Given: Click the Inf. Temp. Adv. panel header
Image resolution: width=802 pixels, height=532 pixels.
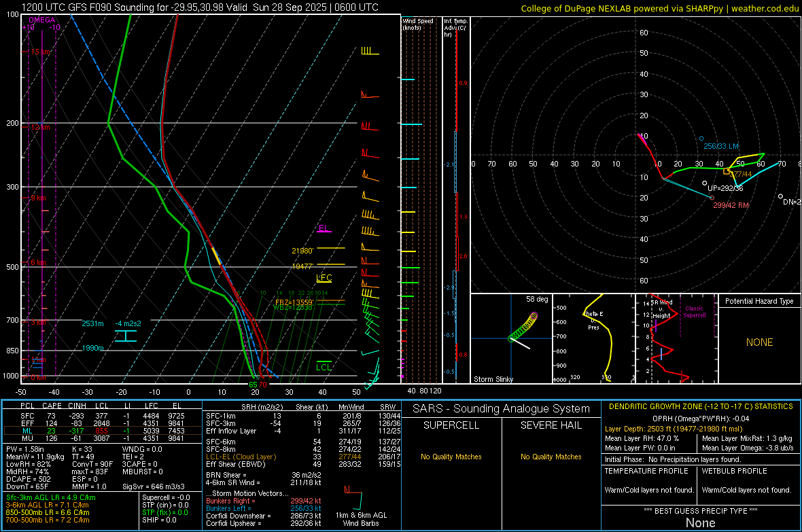Looking at the screenshot, I should pos(455,28).
